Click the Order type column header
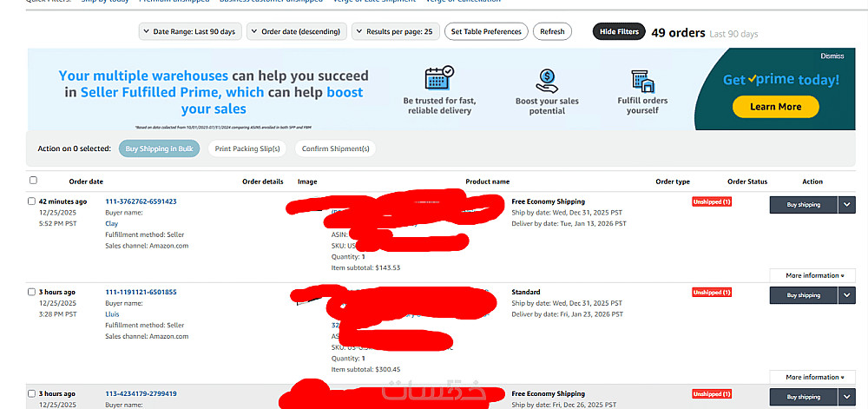This screenshot has width=868, height=409. [x=673, y=181]
